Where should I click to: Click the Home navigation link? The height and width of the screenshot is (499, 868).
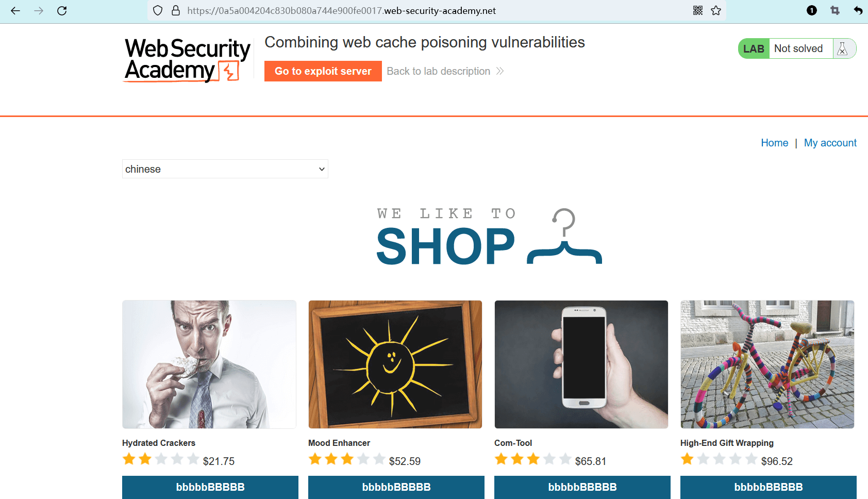point(774,143)
